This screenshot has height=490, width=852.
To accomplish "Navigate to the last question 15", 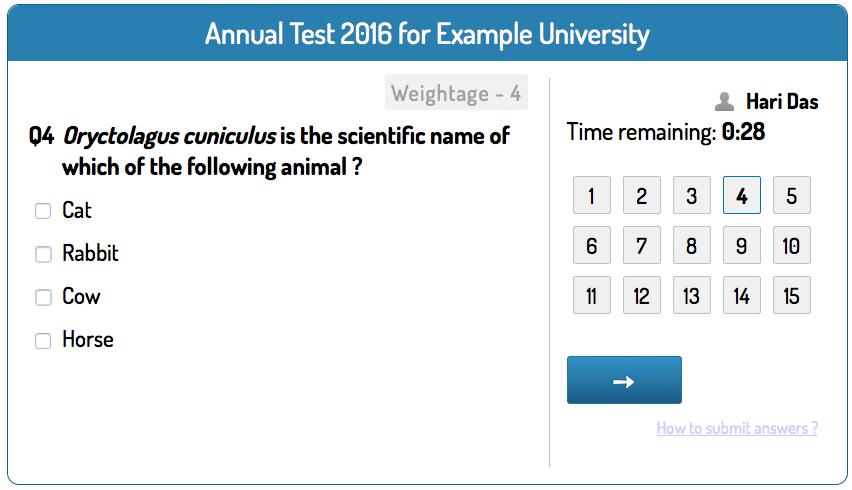I will (x=792, y=295).
